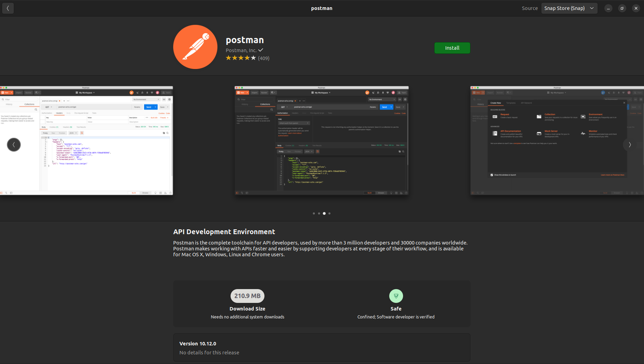Select the third carousel page dot
This screenshot has width=644, height=364.
tap(324, 213)
